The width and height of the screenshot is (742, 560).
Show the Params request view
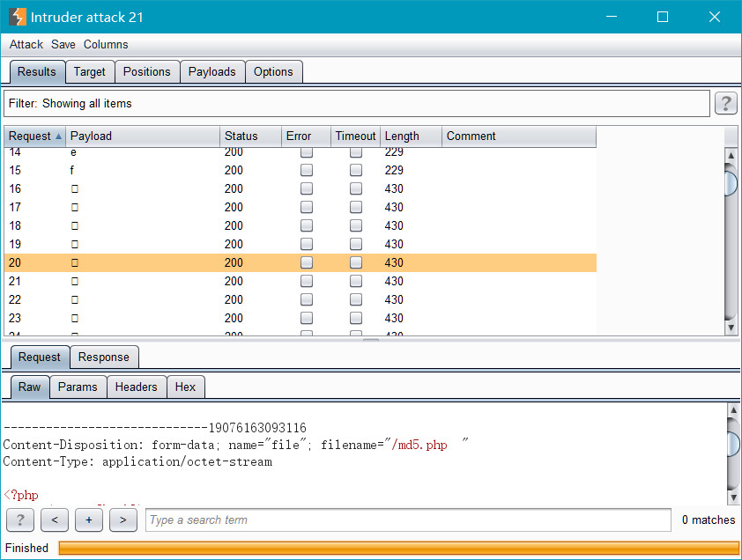click(78, 387)
